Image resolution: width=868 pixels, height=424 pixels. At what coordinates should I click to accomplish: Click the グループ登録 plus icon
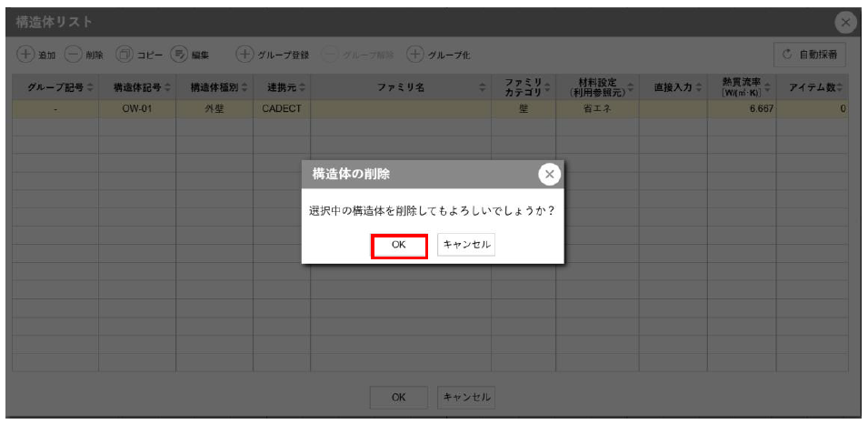click(x=244, y=55)
